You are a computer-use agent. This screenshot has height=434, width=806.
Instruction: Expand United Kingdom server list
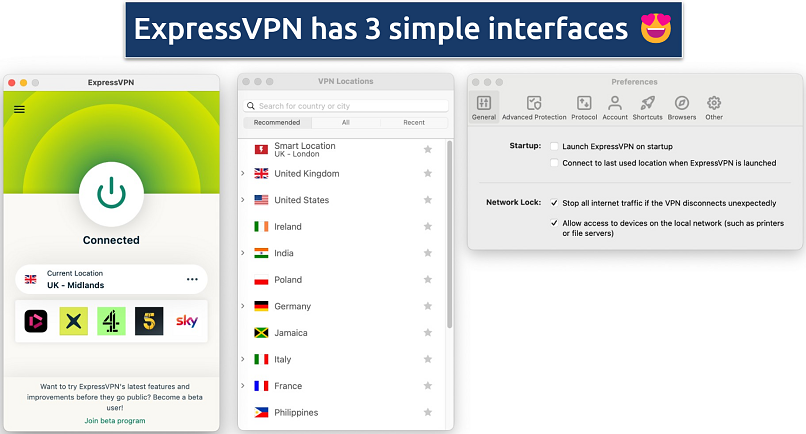click(243, 173)
